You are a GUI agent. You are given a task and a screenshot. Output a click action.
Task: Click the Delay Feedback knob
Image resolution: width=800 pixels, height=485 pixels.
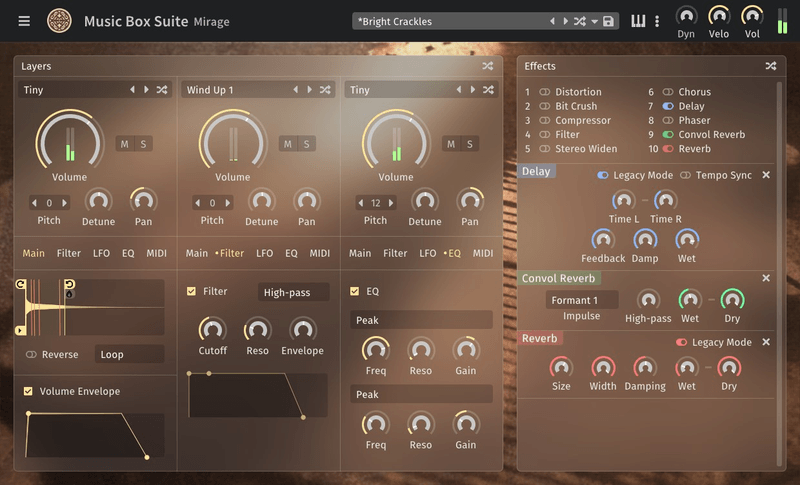point(603,240)
